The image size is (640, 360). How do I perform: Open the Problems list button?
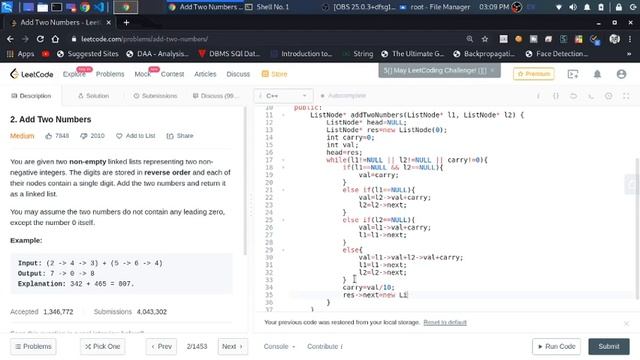tap(33, 347)
